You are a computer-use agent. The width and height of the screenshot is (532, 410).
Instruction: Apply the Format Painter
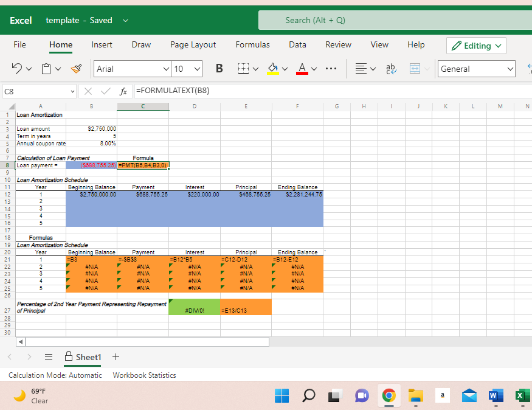[76, 68]
